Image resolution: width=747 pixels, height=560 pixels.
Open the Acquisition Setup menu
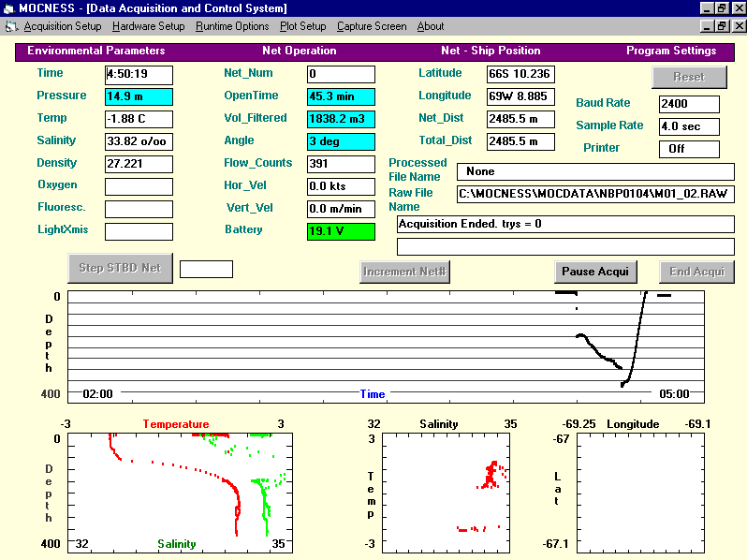63,26
